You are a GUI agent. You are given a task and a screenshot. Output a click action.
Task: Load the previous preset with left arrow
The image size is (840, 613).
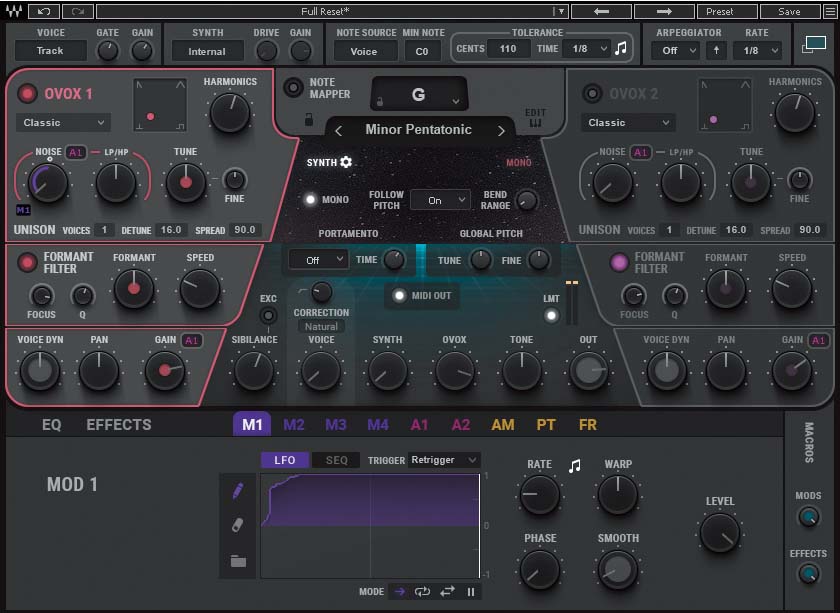601,11
